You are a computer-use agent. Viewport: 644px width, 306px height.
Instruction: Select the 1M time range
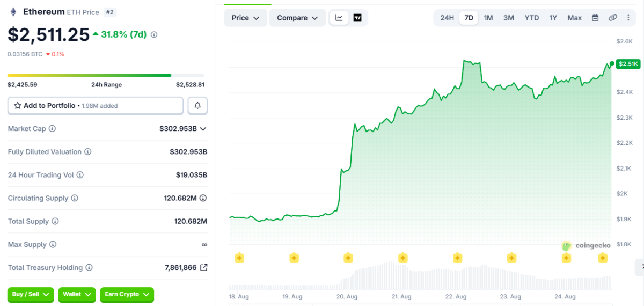pos(488,18)
